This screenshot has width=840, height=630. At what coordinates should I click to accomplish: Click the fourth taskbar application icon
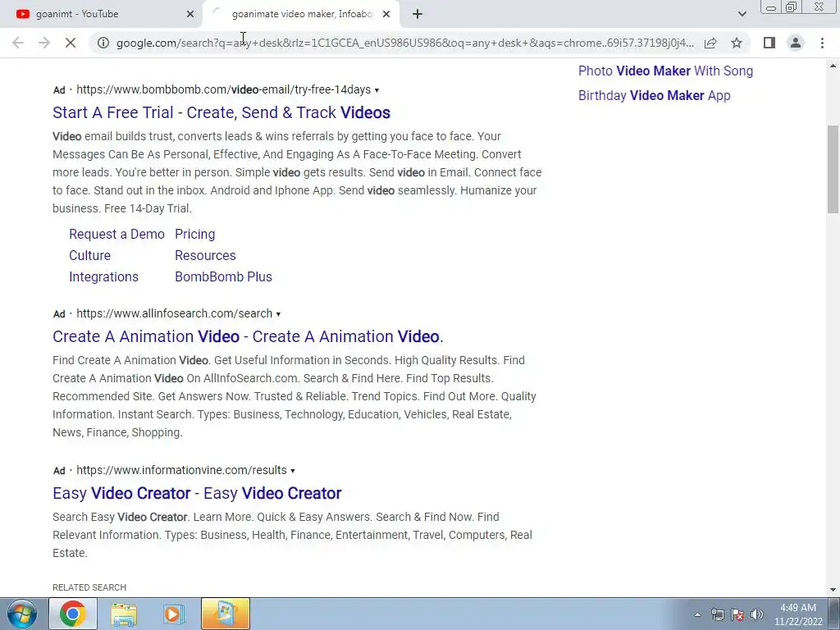[226, 614]
